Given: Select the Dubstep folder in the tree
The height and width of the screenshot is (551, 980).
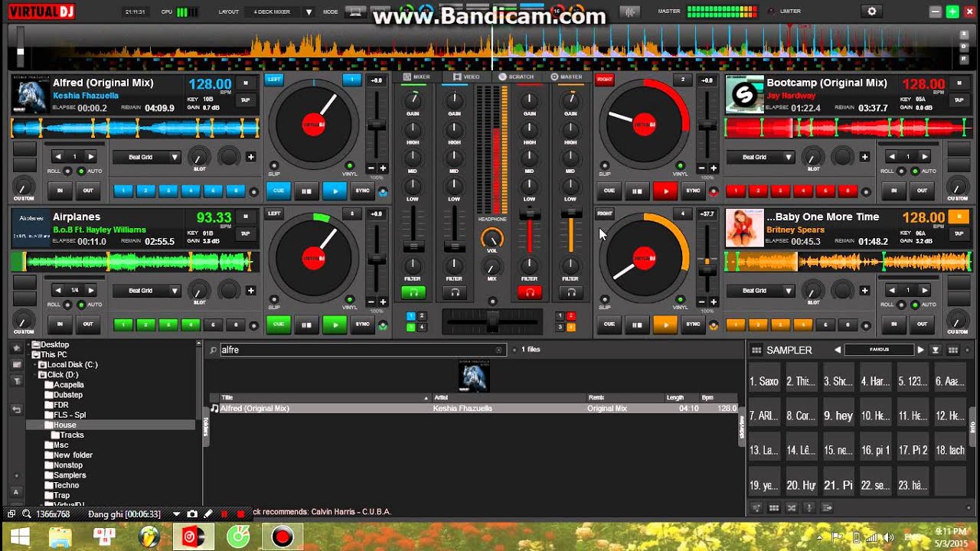Looking at the screenshot, I should pos(68,395).
